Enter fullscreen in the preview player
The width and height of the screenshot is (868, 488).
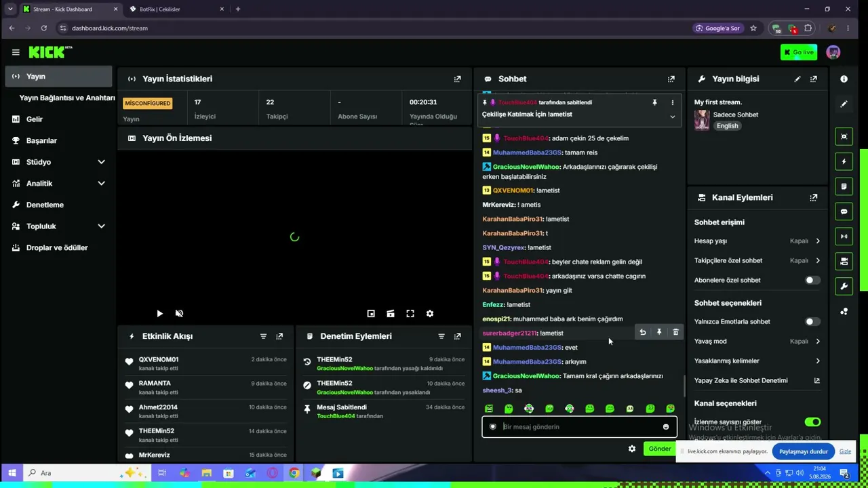coord(410,314)
